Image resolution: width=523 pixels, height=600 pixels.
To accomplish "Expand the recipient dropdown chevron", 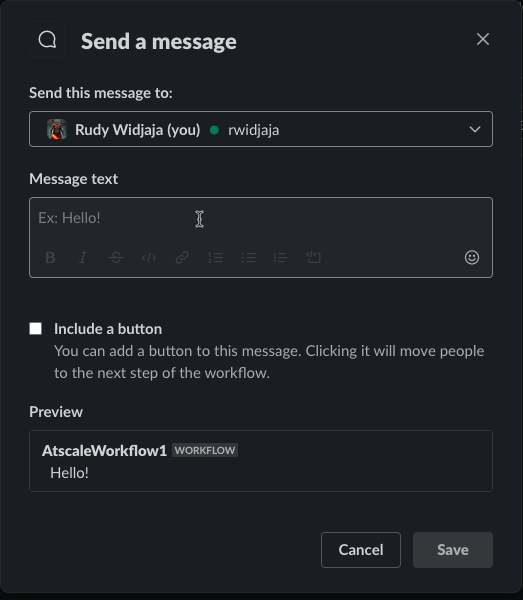I will pos(475,129).
